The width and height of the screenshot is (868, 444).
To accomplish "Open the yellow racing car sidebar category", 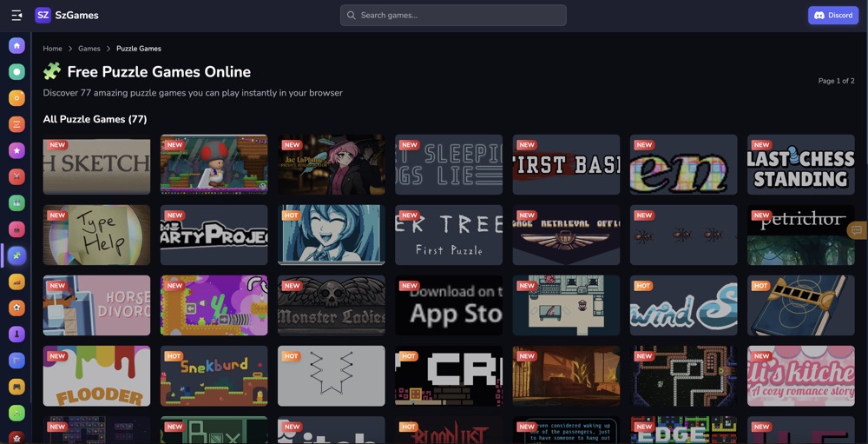I will click(x=16, y=282).
